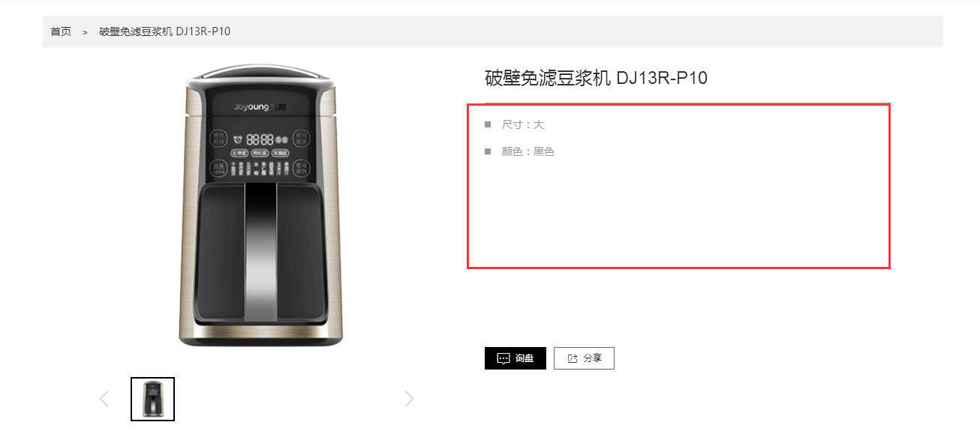Click the breadcrumb separator arrow after 首页

pos(86,31)
